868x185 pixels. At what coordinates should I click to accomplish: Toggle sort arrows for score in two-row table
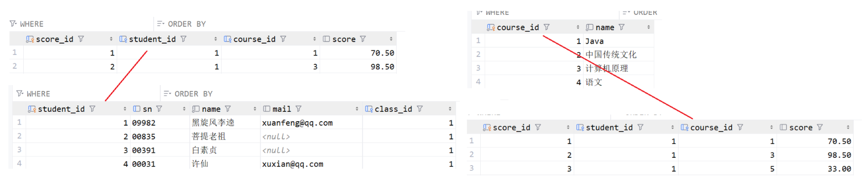[391, 39]
